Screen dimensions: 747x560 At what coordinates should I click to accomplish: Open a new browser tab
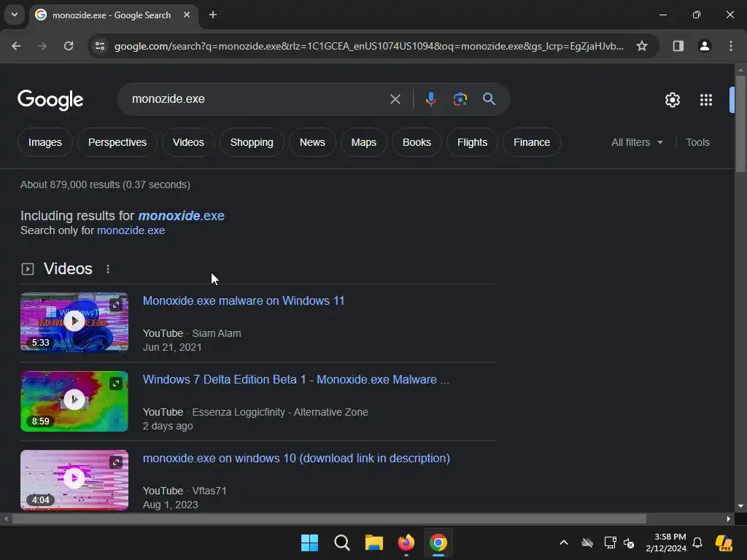coord(213,15)
